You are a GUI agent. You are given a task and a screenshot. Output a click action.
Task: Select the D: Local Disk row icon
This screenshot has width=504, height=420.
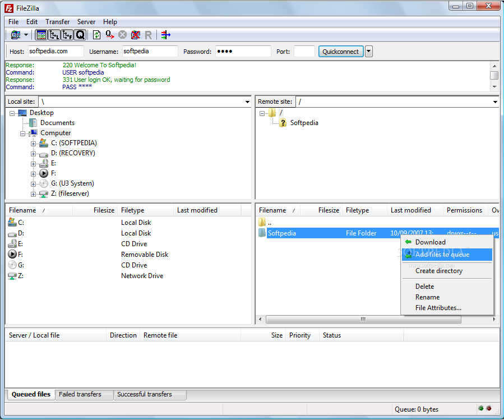[12, 234]
